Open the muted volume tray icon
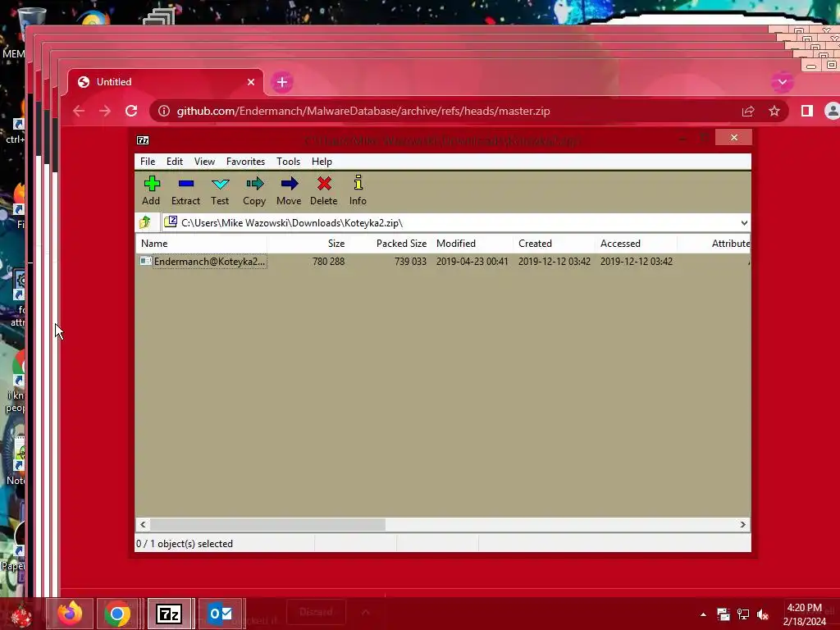Viewport: 840px width, 630px height. (x=763, y=614)
